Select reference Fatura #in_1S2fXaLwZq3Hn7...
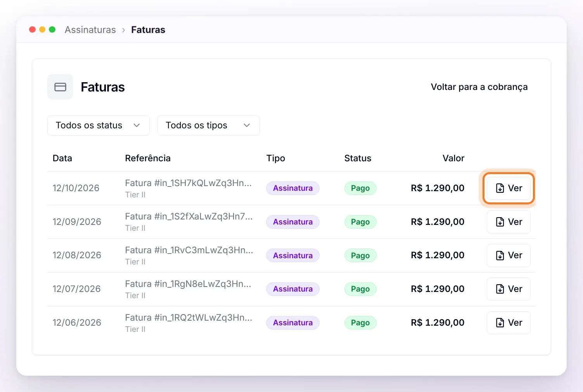This screenshot has height=392, width=583. (x=189, y=216)
